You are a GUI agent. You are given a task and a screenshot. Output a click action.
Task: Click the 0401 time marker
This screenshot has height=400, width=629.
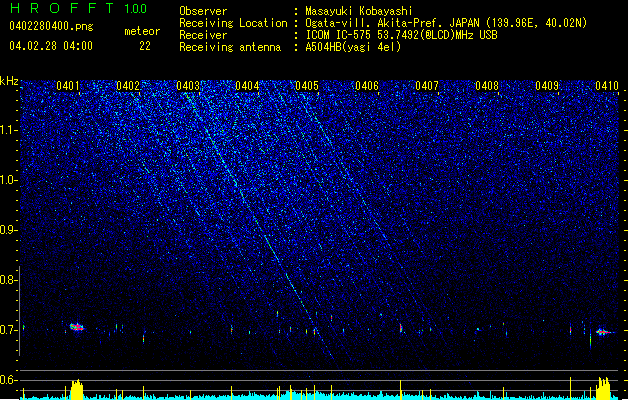pyautogui.click(x=67, y=86)
